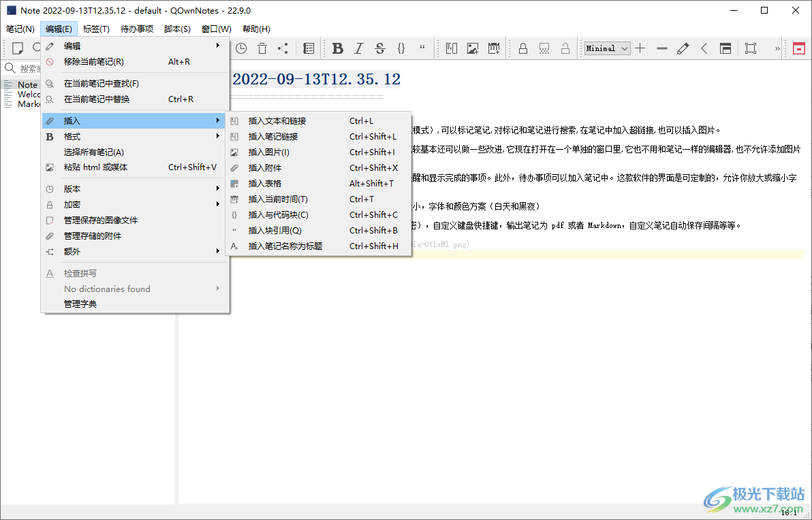
Task: Apply strikethrough formatting
Action: click(x=379, y=48)
